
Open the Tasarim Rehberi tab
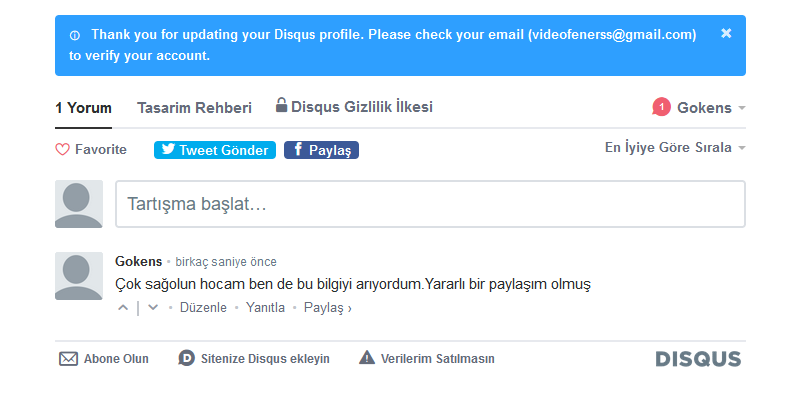[194, 108]
